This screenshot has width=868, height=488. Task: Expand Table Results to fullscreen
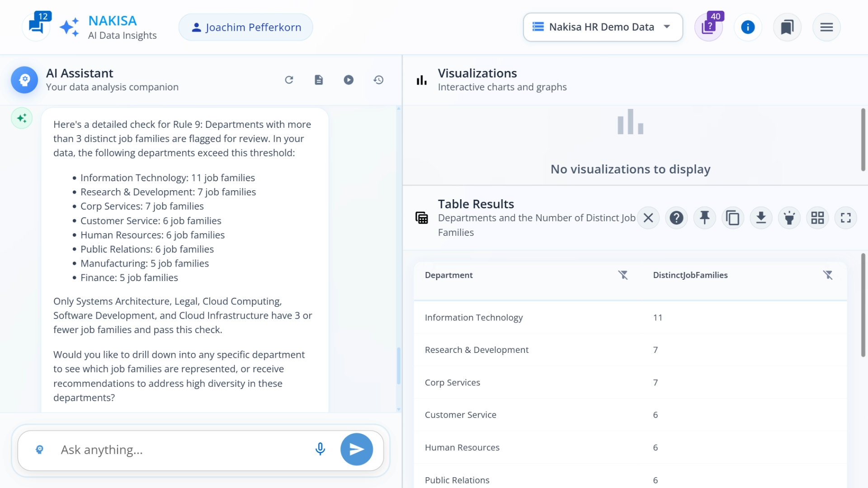846,217
